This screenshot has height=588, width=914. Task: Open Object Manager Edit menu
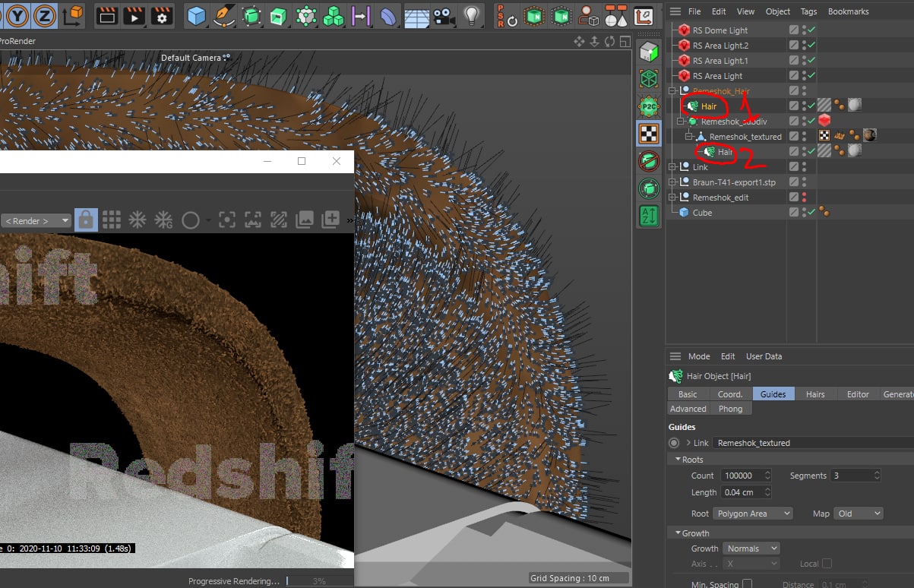[719, 11]
